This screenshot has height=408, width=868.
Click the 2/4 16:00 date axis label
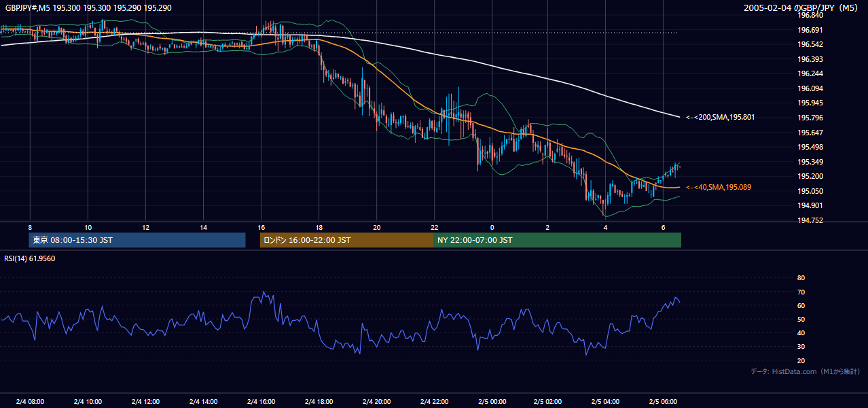point(261,401)
